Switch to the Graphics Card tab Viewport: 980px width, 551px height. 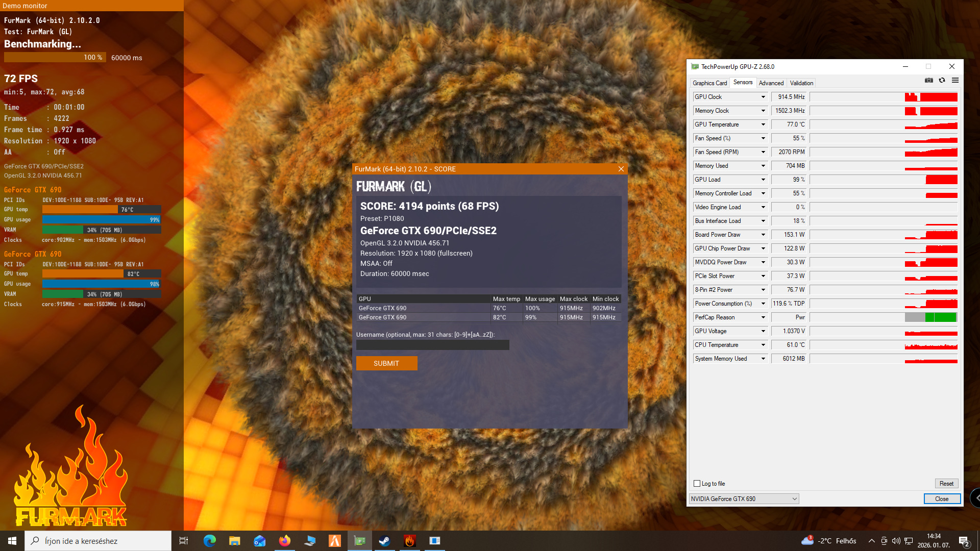pos(709,83)
